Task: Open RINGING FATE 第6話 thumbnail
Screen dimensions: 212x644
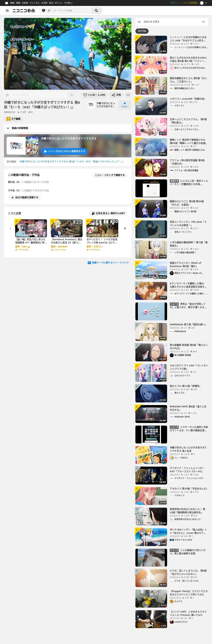Action: click(151, 414)
